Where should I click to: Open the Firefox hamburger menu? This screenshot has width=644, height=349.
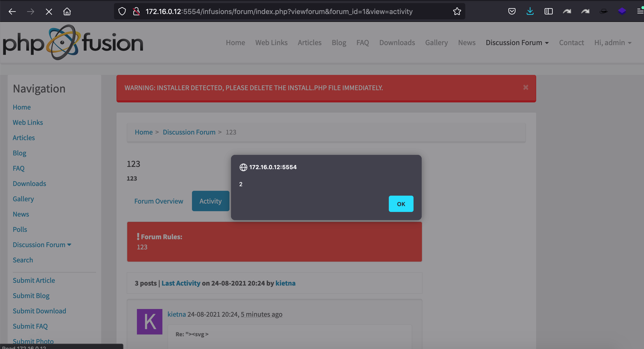pos(640,11)
